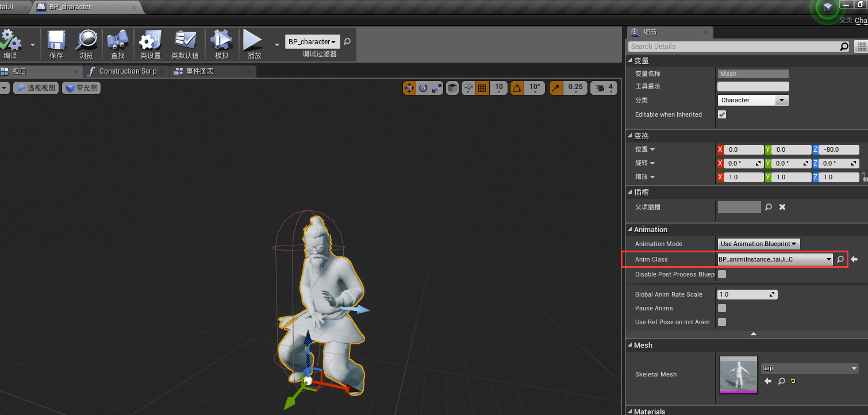Screen dimensions: 868x415
Task: Click the 带光照 viewport shading button
Action: [80, 87]
